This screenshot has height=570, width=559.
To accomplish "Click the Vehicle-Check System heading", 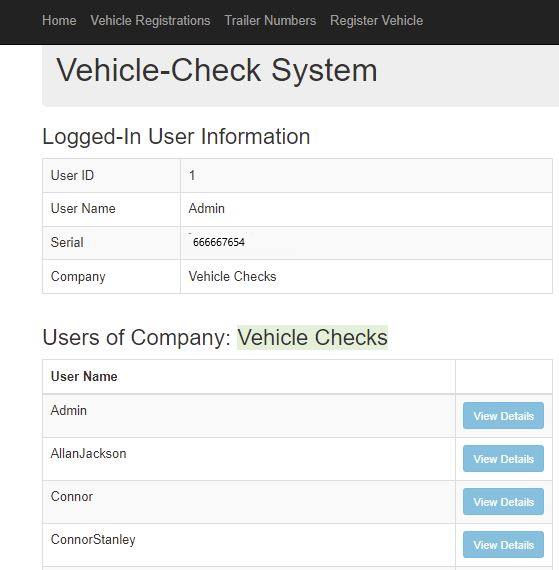I will pos(217,70).
